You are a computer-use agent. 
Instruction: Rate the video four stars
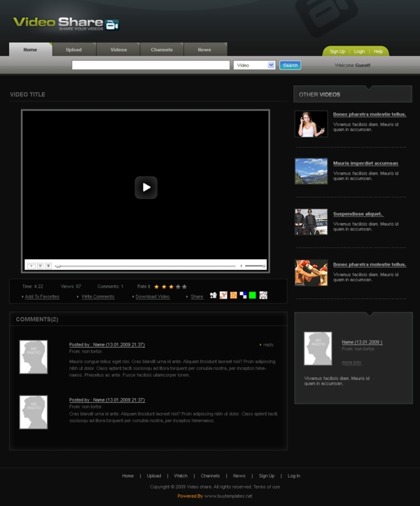178,287
